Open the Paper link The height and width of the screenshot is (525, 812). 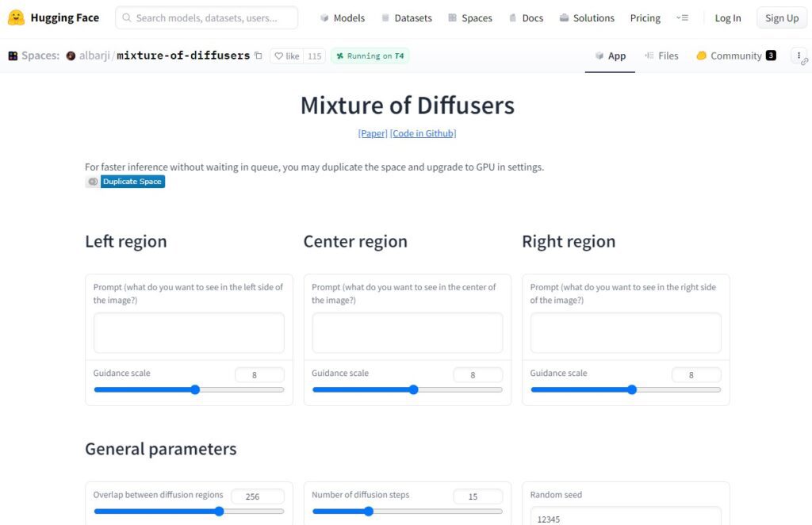tap(372, 132)
